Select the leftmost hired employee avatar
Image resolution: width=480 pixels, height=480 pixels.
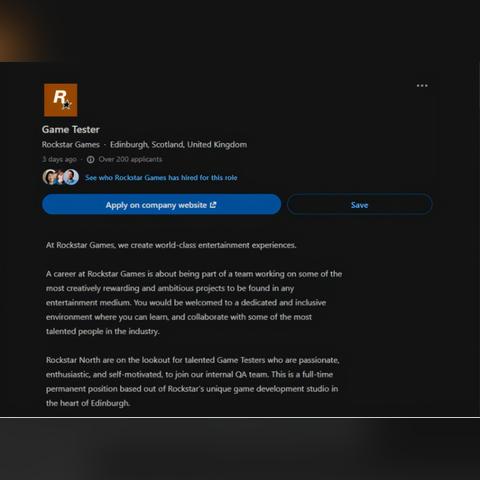pyautogui.click(x=50, y=177)
